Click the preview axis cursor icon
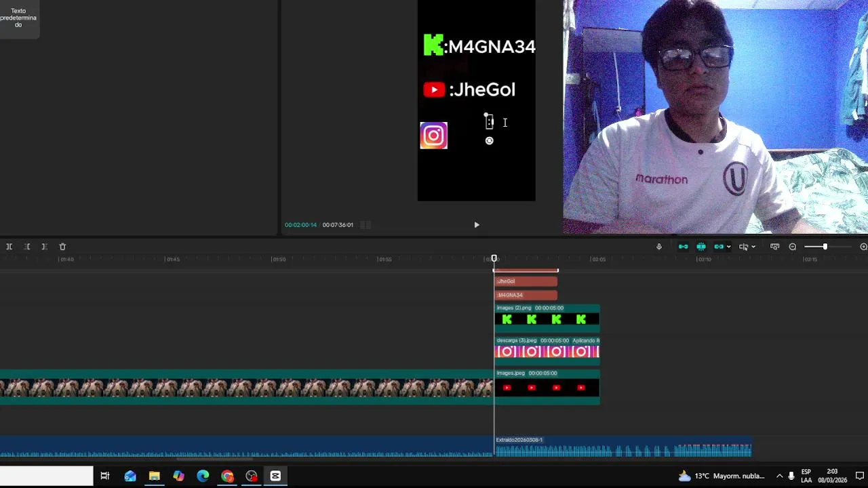This screenshot has height=488, width=868. click(743, 247)
